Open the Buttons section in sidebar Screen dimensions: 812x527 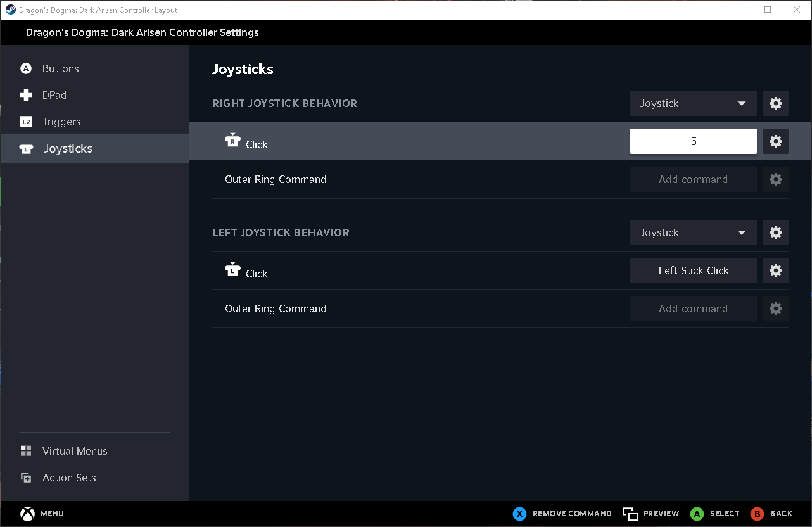(94, 68)
